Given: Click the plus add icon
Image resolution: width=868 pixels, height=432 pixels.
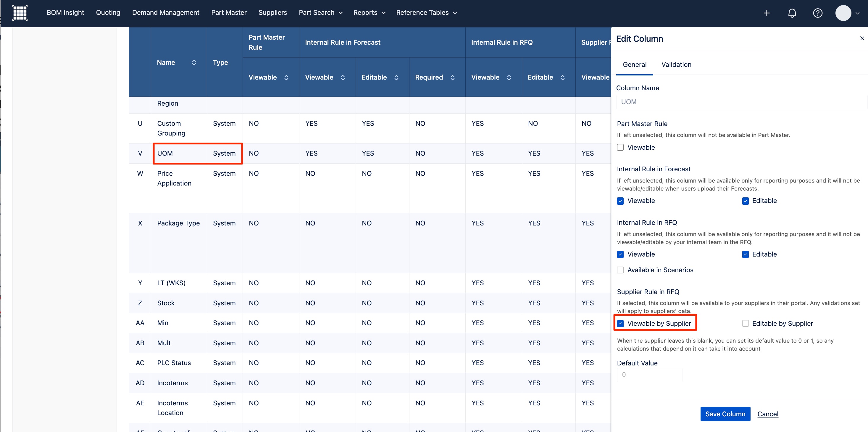Looking at the screenshot, I should pyautogui.click(x=767, y=13).
